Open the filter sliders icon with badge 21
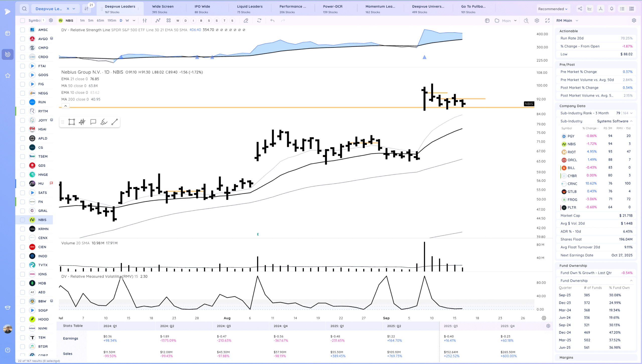 [x=86, y=9]
